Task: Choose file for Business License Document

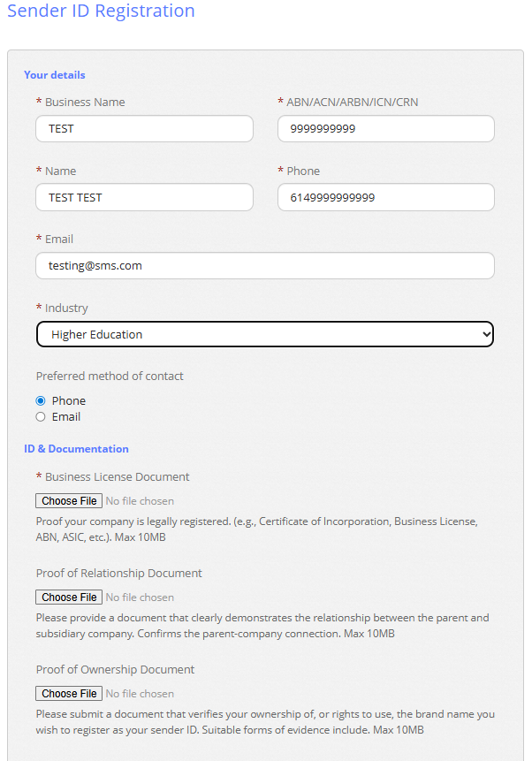Action: [69, 501]
